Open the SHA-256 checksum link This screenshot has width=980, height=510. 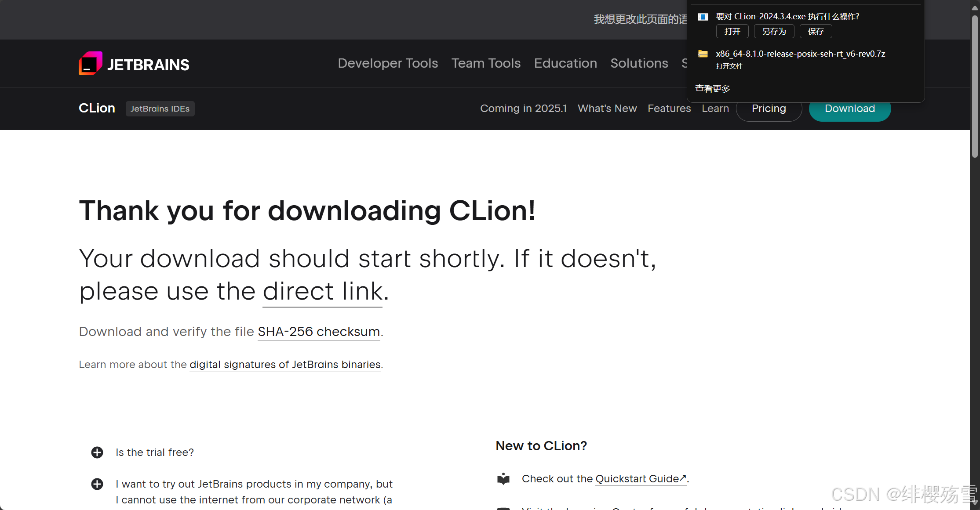coord(319,332)
